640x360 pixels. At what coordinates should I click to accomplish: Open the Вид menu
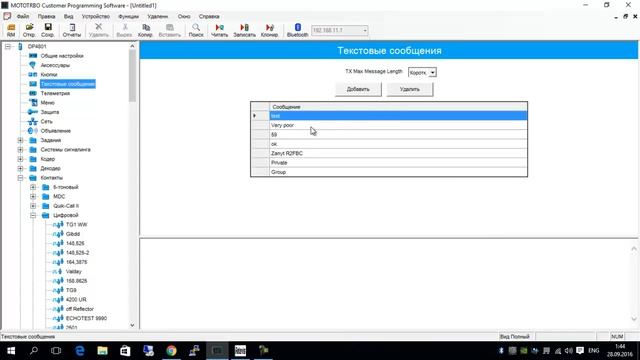(69, 17)
